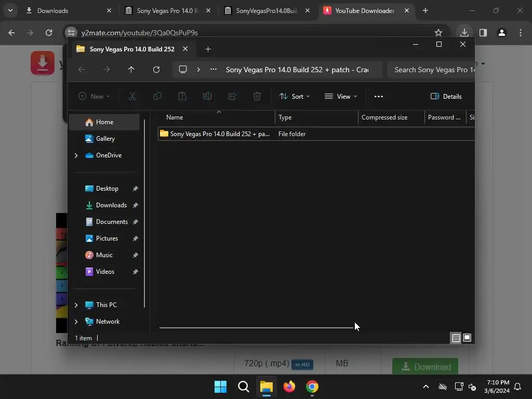Expand the This PC tree node
The image size is (532, 399).
[x=76, y=305]
